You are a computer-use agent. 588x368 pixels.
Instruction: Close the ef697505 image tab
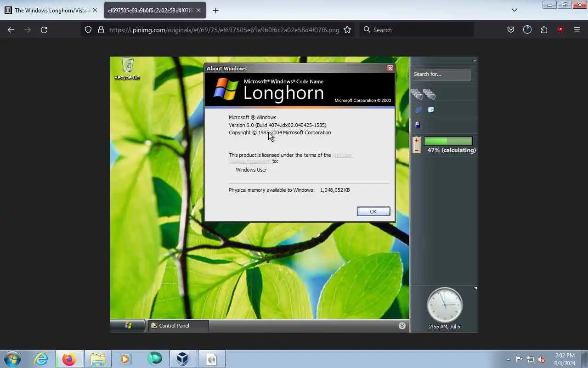coord(199,10)
